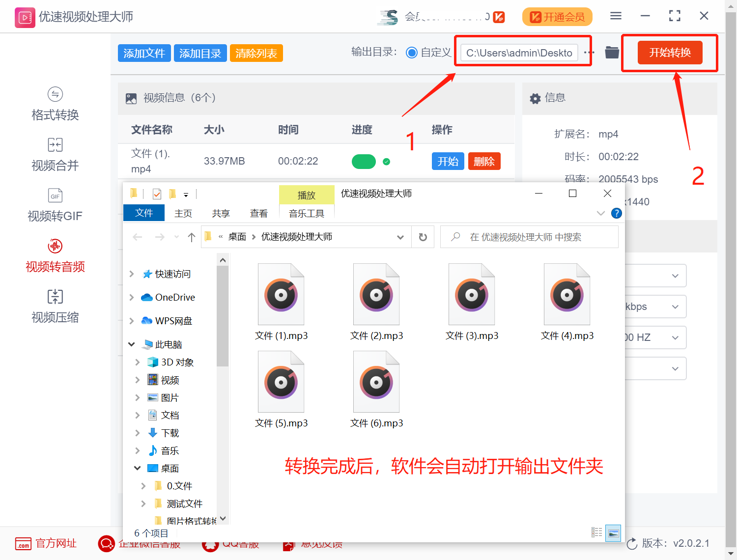Click 添加目录 add directory button
This screenshot has width=737, height=560.
(x=200, y=53)
